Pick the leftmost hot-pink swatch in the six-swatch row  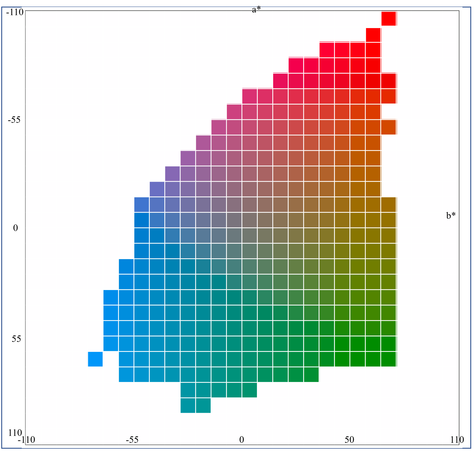(x=296, y=65)
